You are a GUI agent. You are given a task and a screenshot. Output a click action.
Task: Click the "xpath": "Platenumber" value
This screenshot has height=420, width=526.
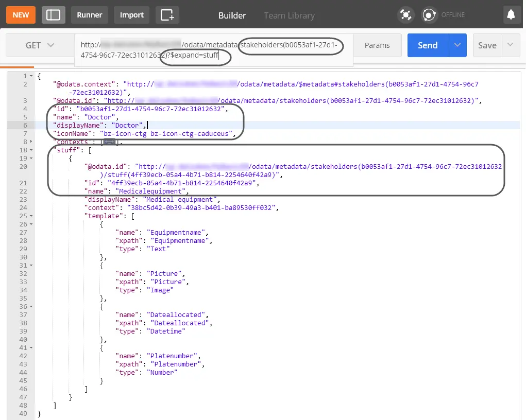(176, 364)
